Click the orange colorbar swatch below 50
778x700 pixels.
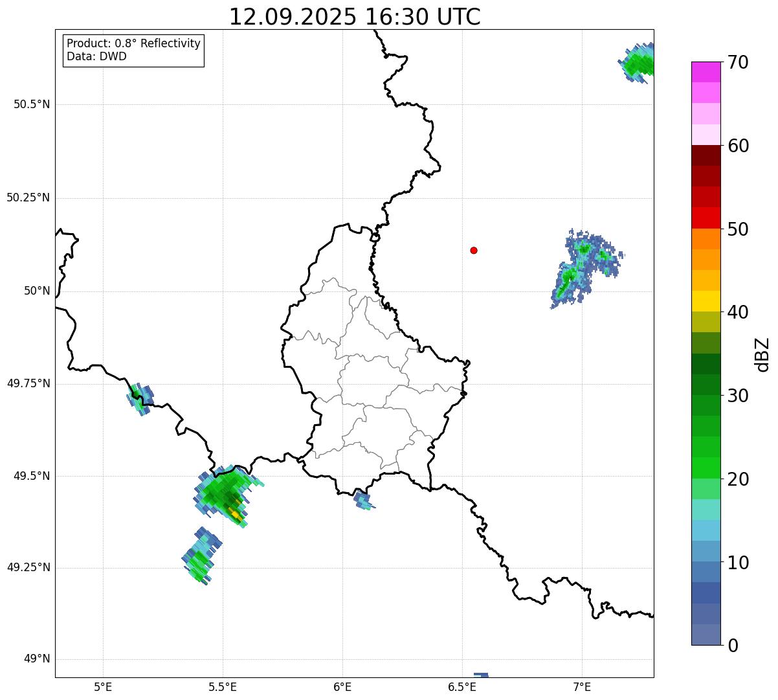click(x=706, y=239)
